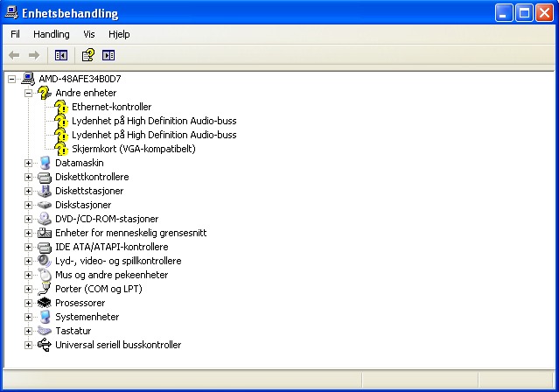Open the Fil menu
Screen dimensions: 559x392
tap(15, 34)
